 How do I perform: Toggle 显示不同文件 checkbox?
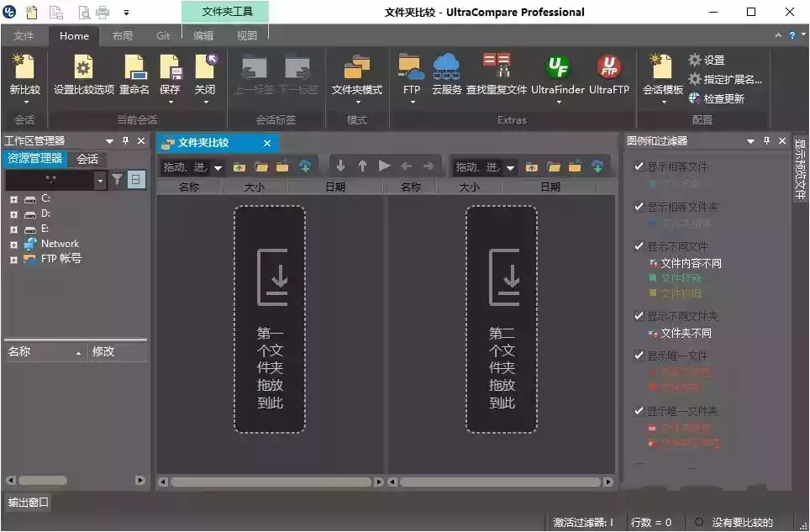point(639,246)
